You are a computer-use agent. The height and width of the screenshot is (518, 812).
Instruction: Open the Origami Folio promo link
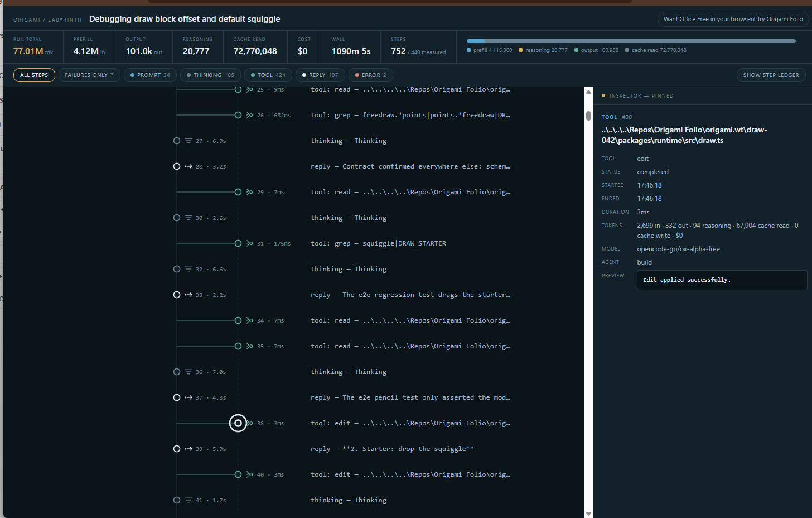pos(733,19)
